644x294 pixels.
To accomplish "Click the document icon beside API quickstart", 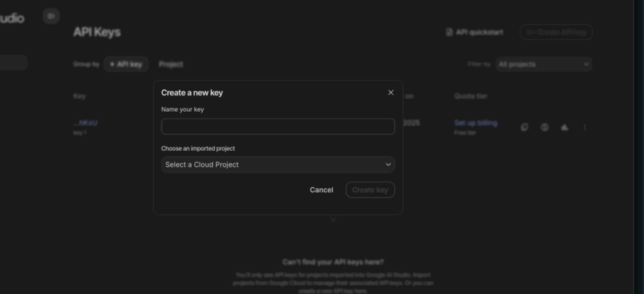I will pyautogui.click(x=449, y=32).
